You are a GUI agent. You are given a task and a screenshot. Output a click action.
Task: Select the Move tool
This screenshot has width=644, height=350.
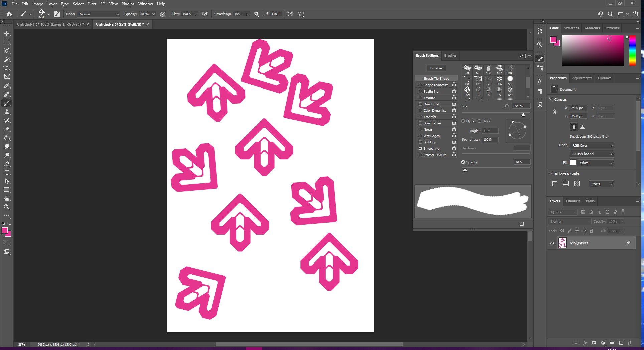point(7,33)
